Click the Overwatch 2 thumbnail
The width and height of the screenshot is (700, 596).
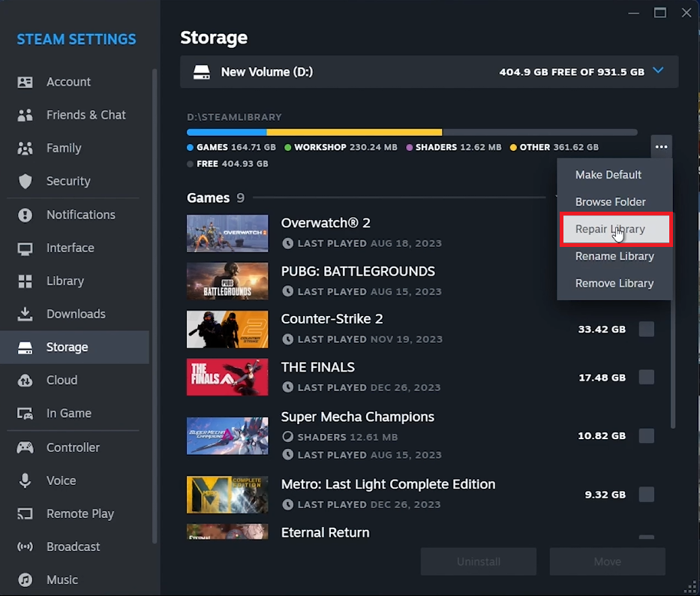coord(227,233)
